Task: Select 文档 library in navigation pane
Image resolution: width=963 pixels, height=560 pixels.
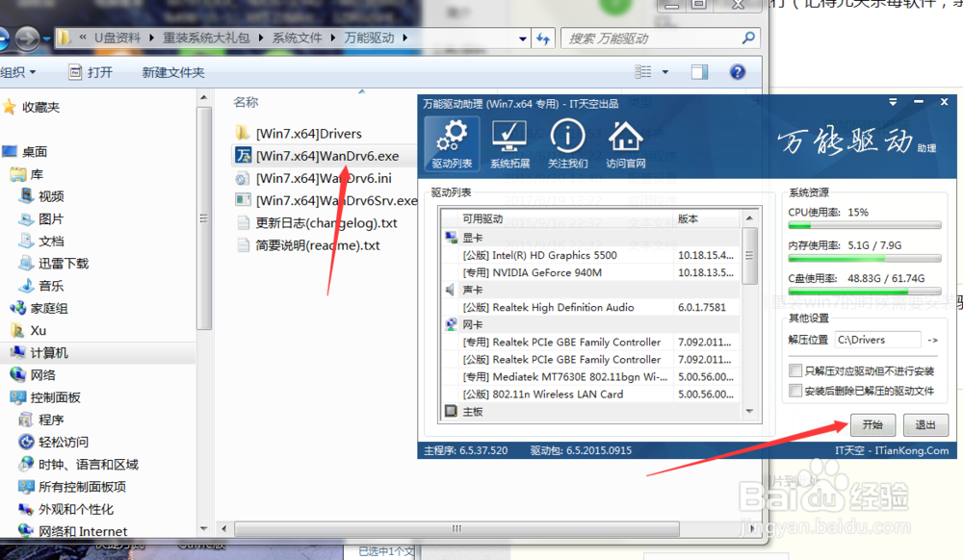Action: [x=51, y=242]
